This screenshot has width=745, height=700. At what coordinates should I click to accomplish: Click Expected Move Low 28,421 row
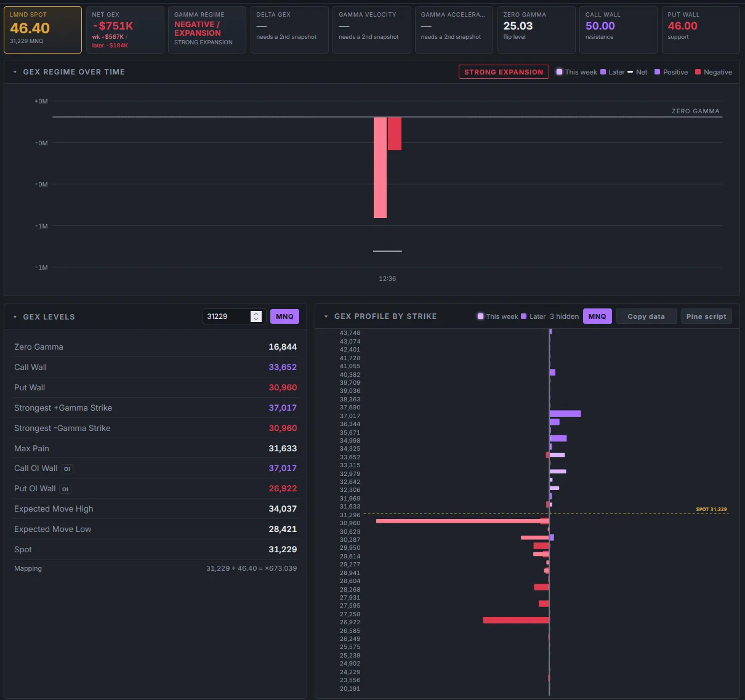point(155,529)
